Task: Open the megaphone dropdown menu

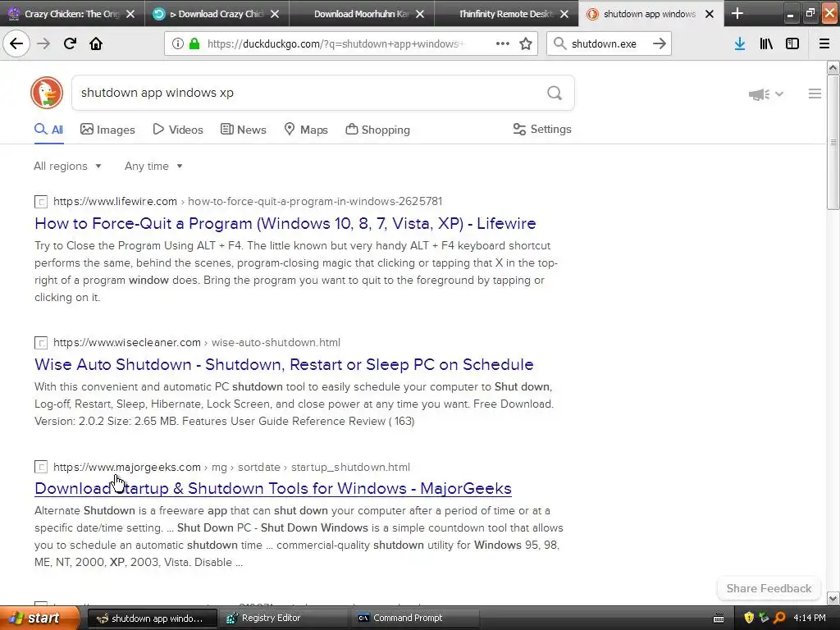Action: [x=766, y=94]
